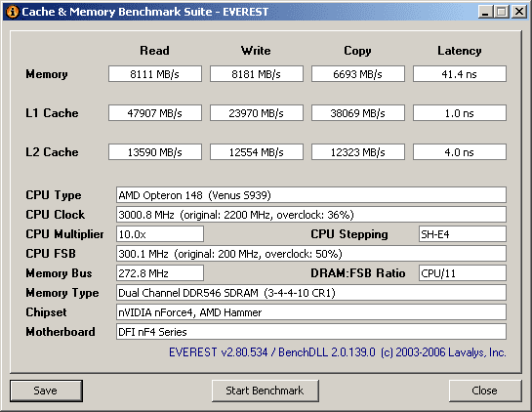Click the L2 Cache Write 12554 MB/s field
532x412 pixels.
[x=257, y=152]
